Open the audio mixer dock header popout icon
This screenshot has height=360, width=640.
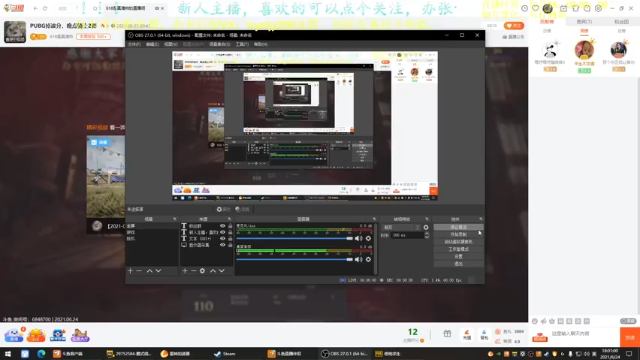point(374,219)
